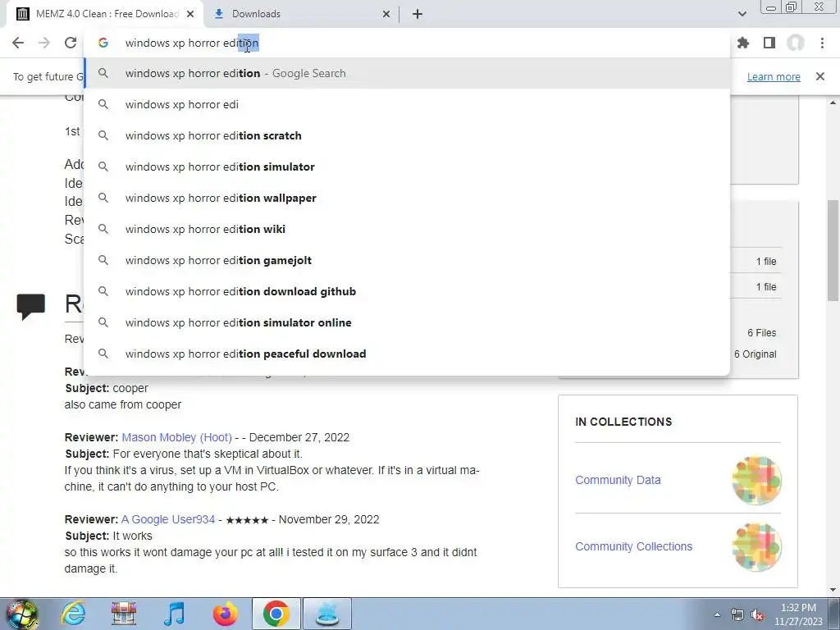Viewport: 840px width, 630px height.
Task: Click the Learn more link in infobar
Action: pos(774,76)
